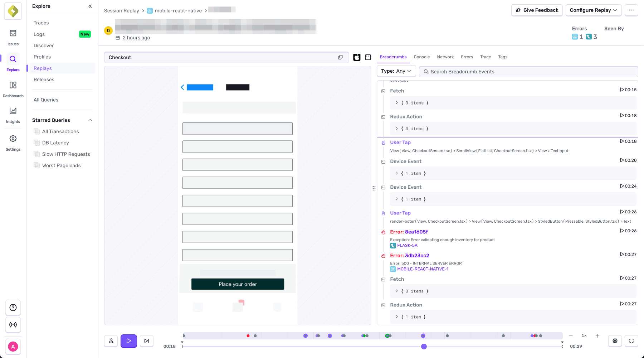Select the Apple device icon near the replay
This screenshot has width=644, height=358.
[x=357, y=57]
